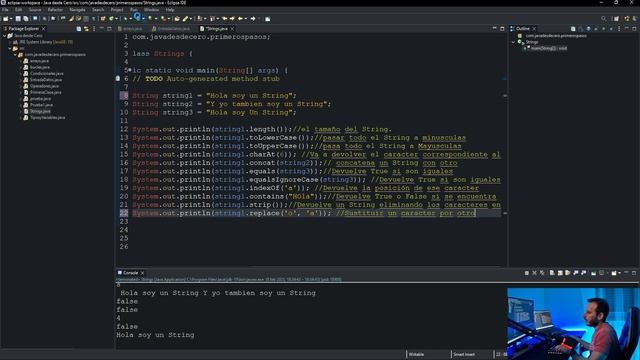The width and height of the screenshot is (640, 360).
Task: Click the magnifier Quick Access search icon
Action: 604,18
